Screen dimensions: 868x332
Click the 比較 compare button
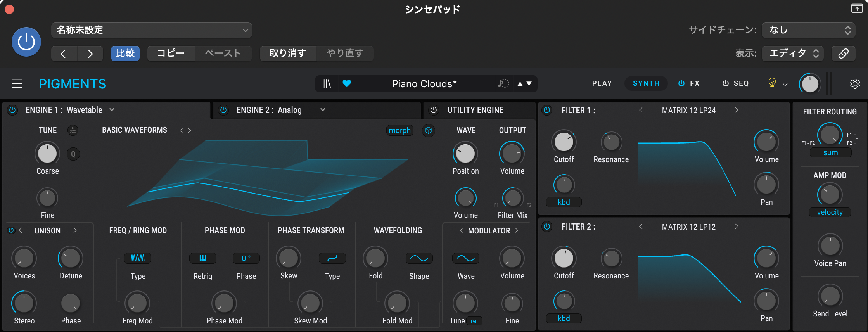[125, 53]
